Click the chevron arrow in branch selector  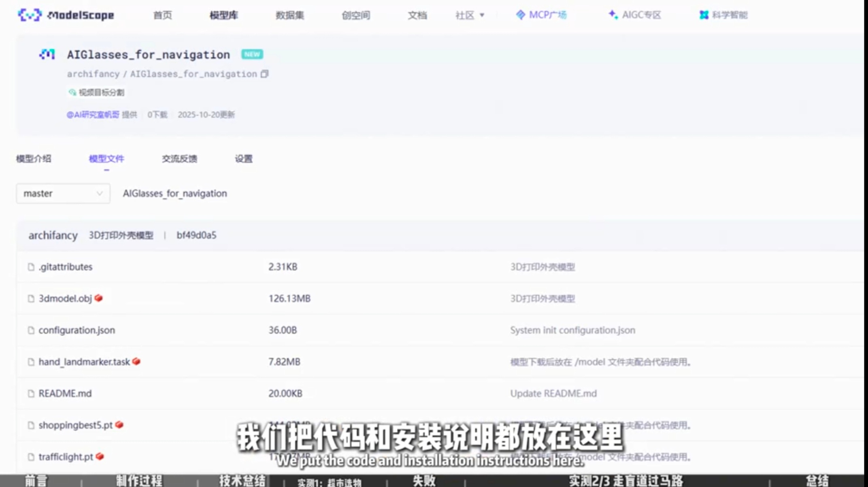pos(99,193)
